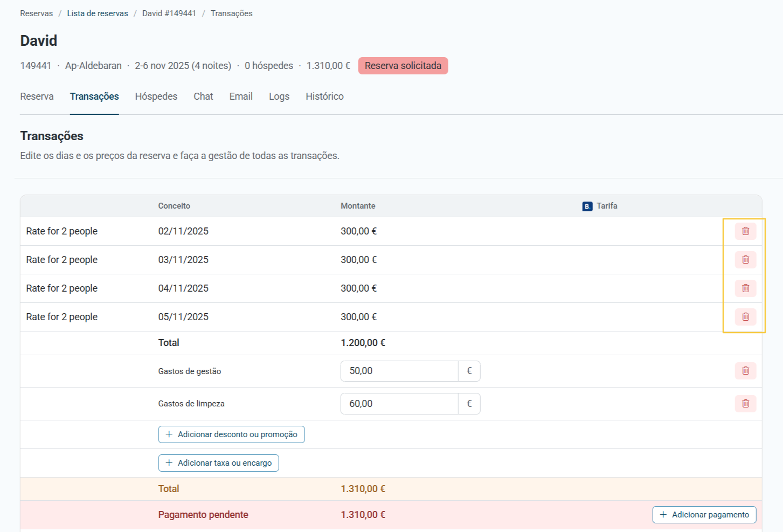Image resolution: width=783 pixels, height=532 pixels.
Task: Click the Montante column header
Action: point(358,206)
